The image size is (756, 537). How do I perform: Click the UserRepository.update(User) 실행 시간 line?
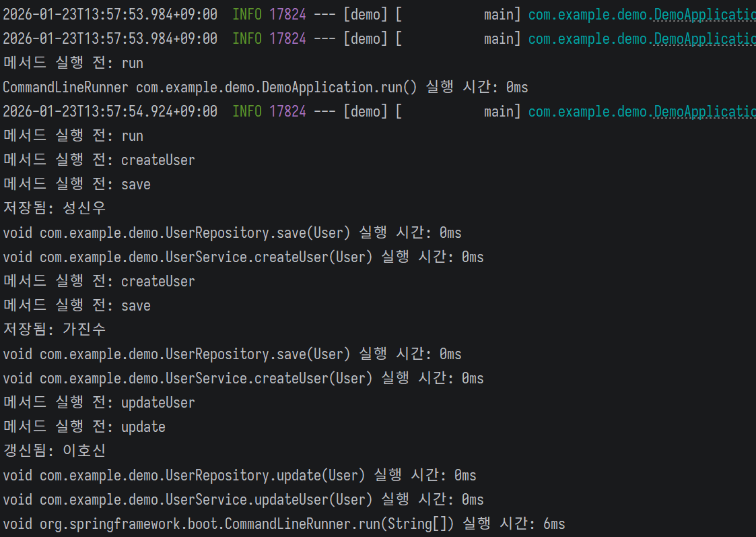[x=239, y=476]
